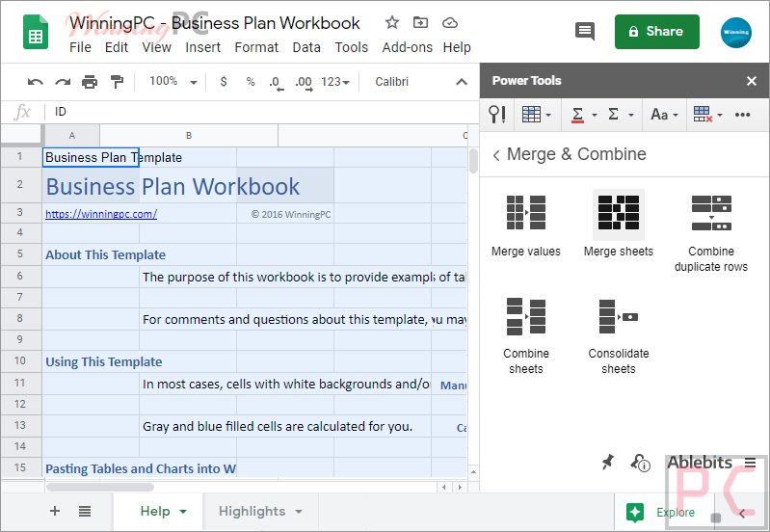Add a new sheet with plus
Viewport: 770px width, 532px height.
[55, 511]
